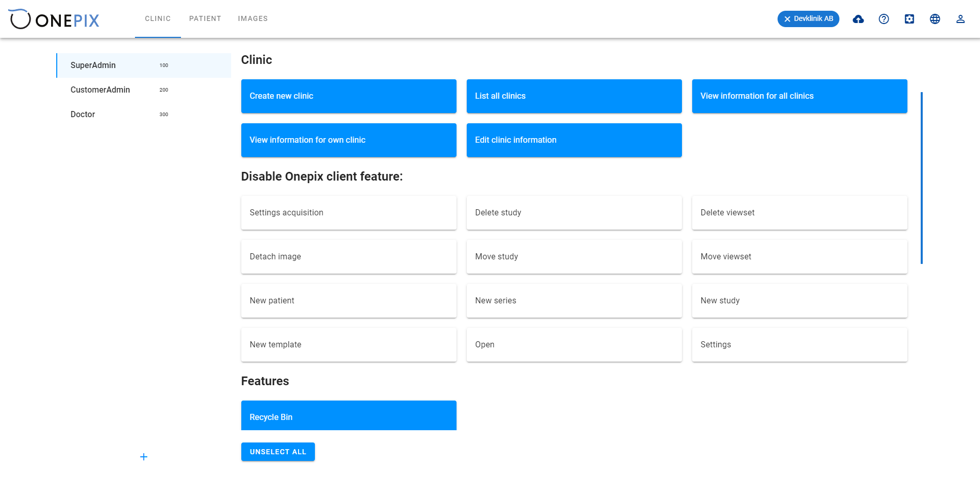
Task: Switch to the Patient tab
Action: pos(205,19)
